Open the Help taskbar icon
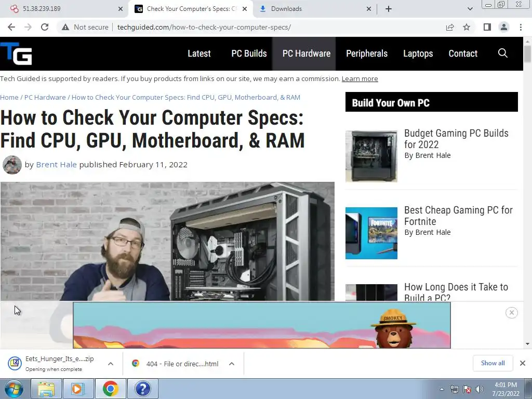 (x=142, y=389)
